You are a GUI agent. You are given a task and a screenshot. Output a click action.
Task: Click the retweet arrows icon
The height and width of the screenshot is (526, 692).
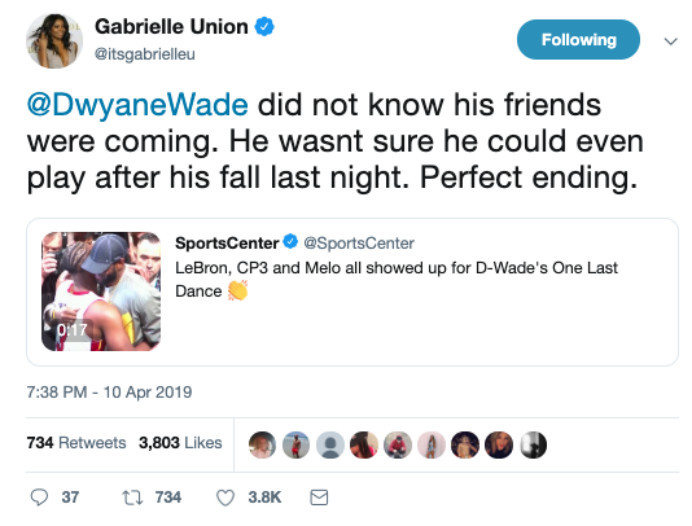129,496
